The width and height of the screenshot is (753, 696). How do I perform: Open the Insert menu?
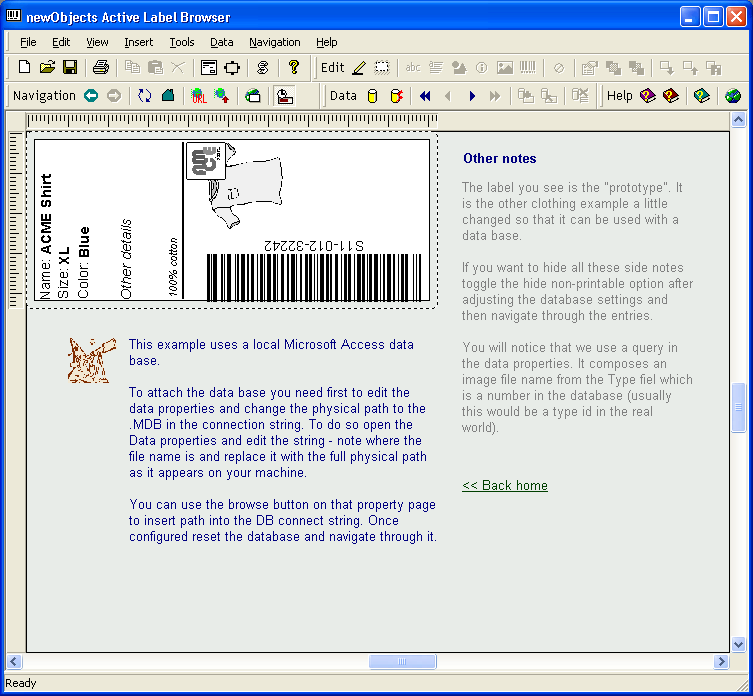pyautogui.click(x=138, y=42)
